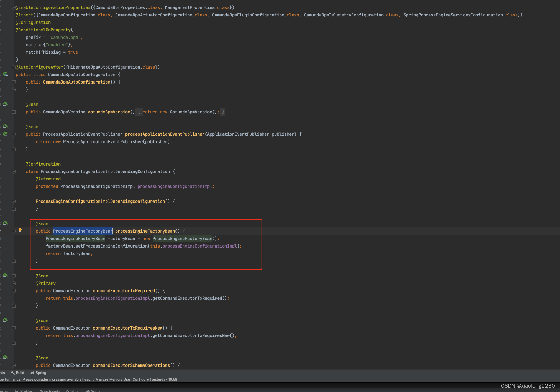Click getCommandExecutorTxRequiresNew() call
Image resolution: width=560 pixels, height=392 pixels.
coord(193,335)
